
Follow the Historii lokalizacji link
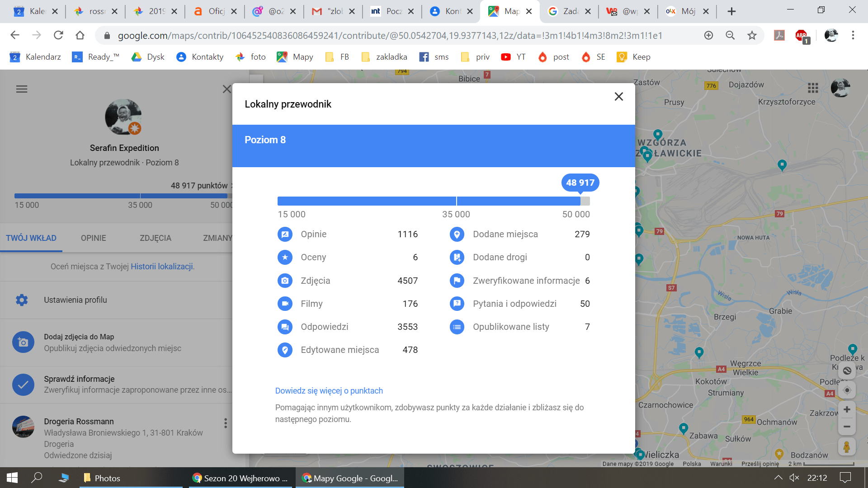click(162, 267)
